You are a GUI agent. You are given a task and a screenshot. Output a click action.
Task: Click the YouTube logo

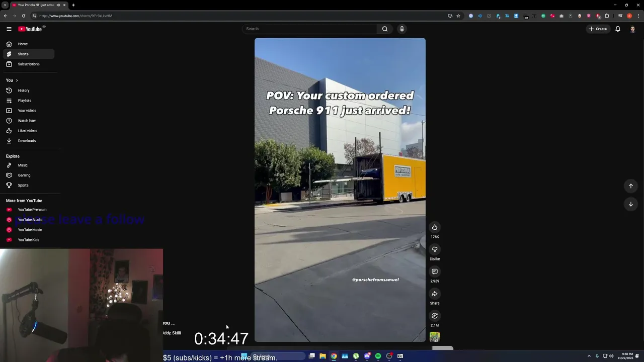tap(30, 29)
